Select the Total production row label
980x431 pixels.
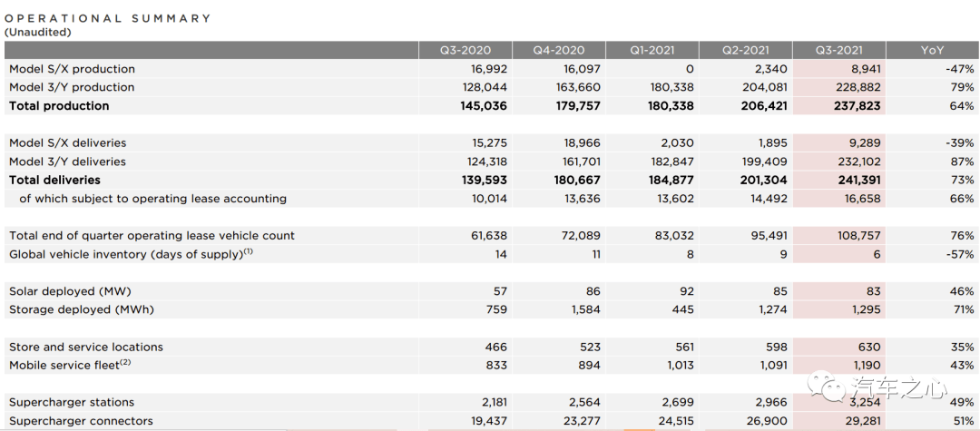59,105
